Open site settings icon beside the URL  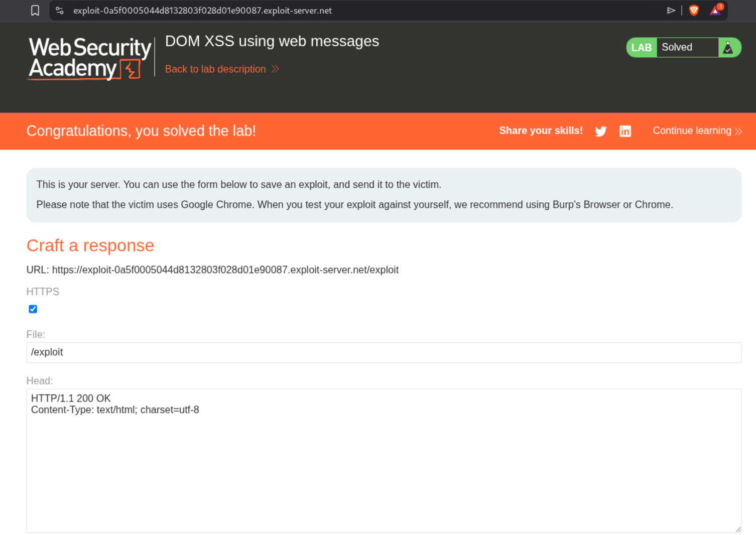coord(60,11)
